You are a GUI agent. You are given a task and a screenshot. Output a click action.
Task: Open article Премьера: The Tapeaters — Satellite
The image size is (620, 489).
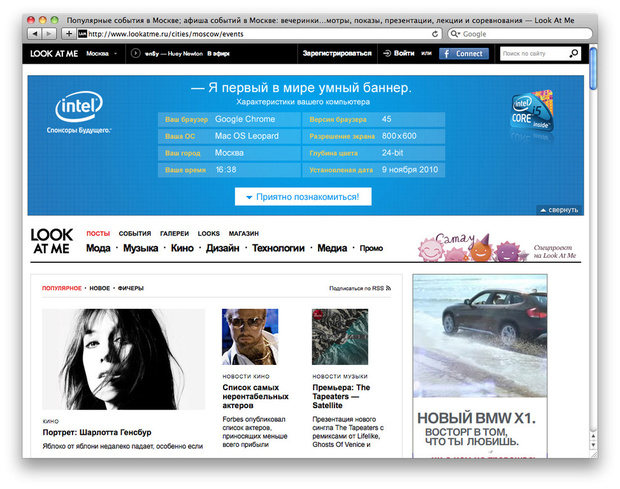pyautogui.click(x=341, y=396)
